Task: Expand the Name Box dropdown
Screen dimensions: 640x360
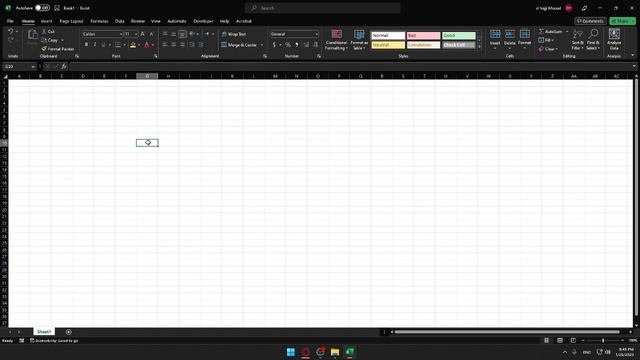Action: (x=33, y=67)
